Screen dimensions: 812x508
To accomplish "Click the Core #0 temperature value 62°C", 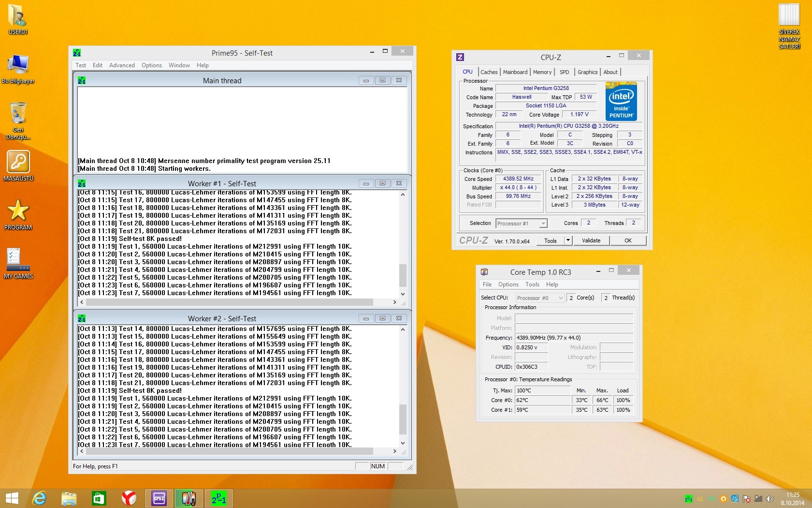I will pos(543,400).
